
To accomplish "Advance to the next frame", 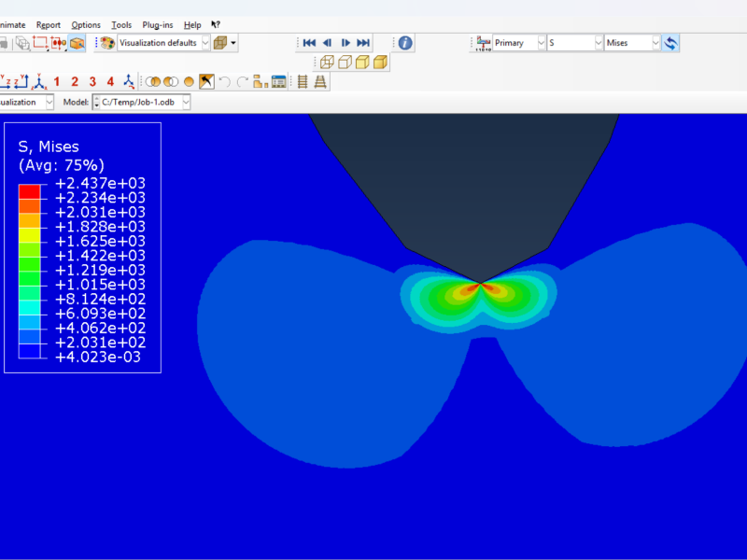I will click(345, 43).
